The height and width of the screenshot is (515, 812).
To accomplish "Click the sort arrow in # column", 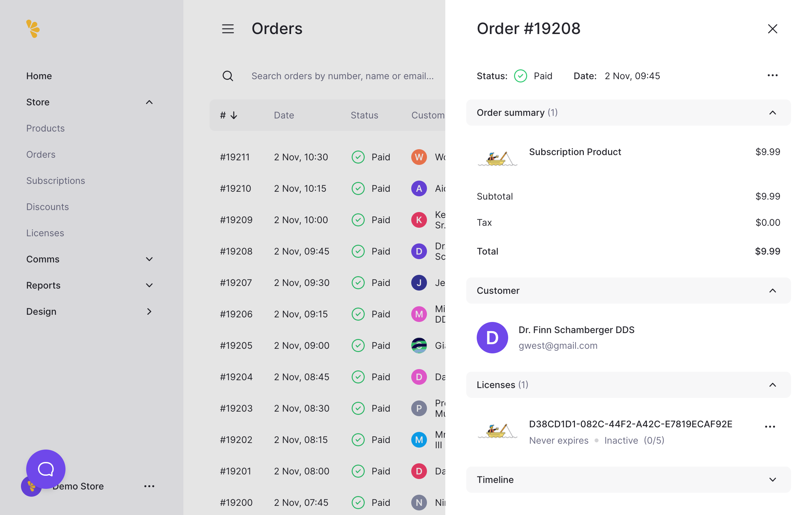I will tap(234, 115).
